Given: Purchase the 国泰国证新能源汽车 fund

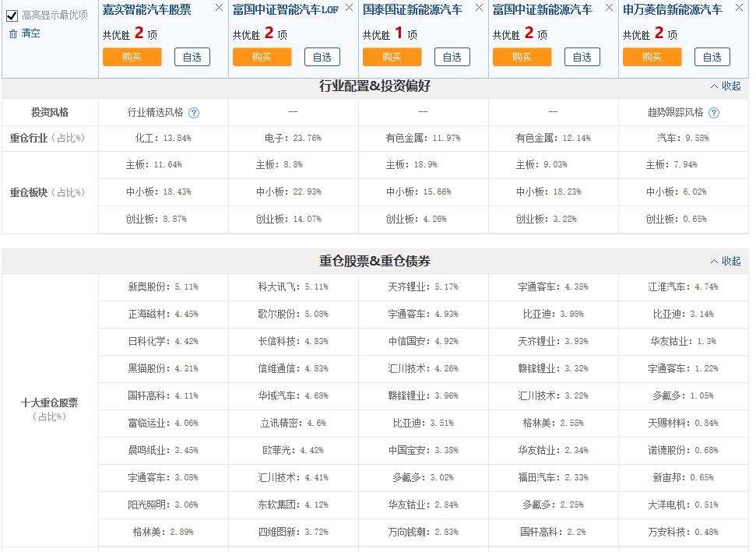Looking at the screenshot, I should (x=392, y=57).
